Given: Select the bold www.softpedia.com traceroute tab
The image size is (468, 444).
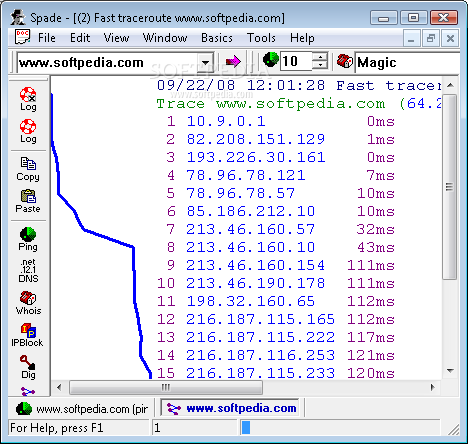Looking at the screenshot, I should click(231, 408).
